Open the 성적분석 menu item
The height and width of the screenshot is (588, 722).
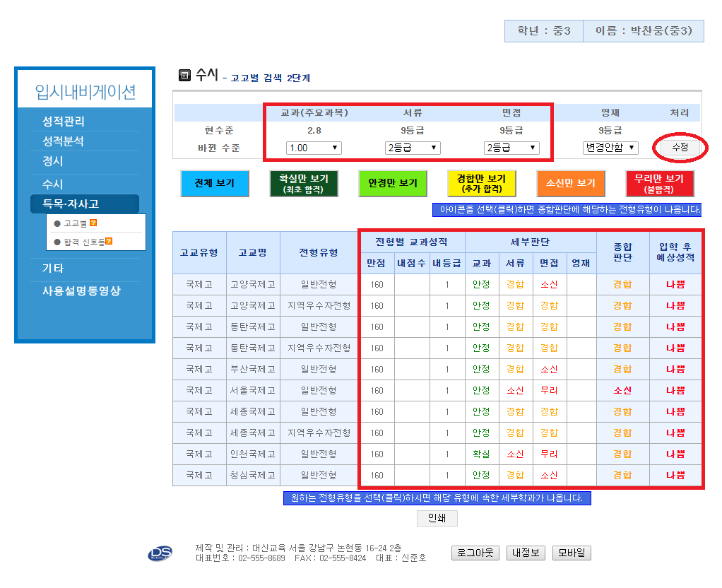64,141
